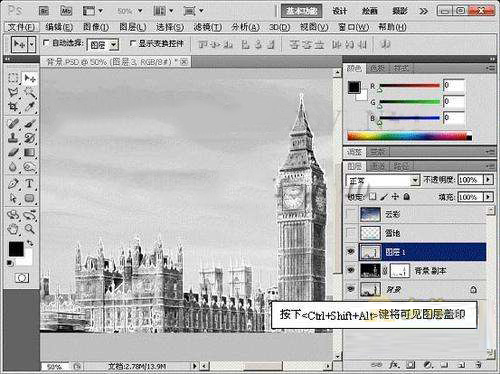
Task: Switch to the 通道 tab
Action: pos(377,166)
